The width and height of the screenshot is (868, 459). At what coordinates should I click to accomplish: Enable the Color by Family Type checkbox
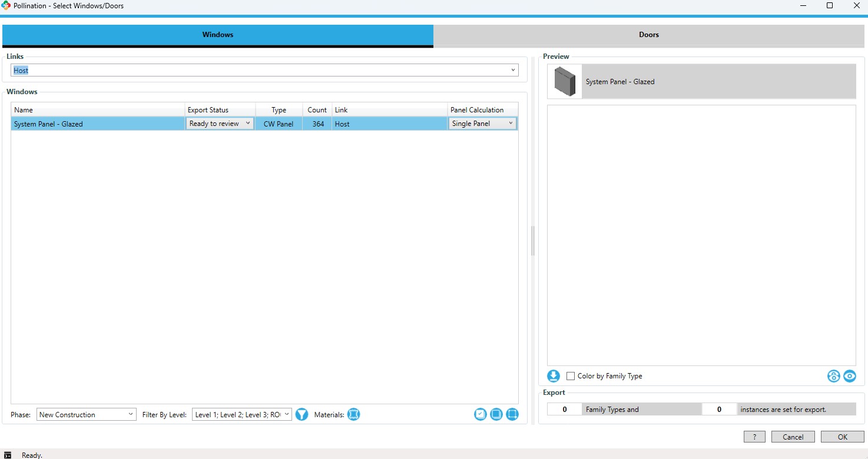(570, 376)
